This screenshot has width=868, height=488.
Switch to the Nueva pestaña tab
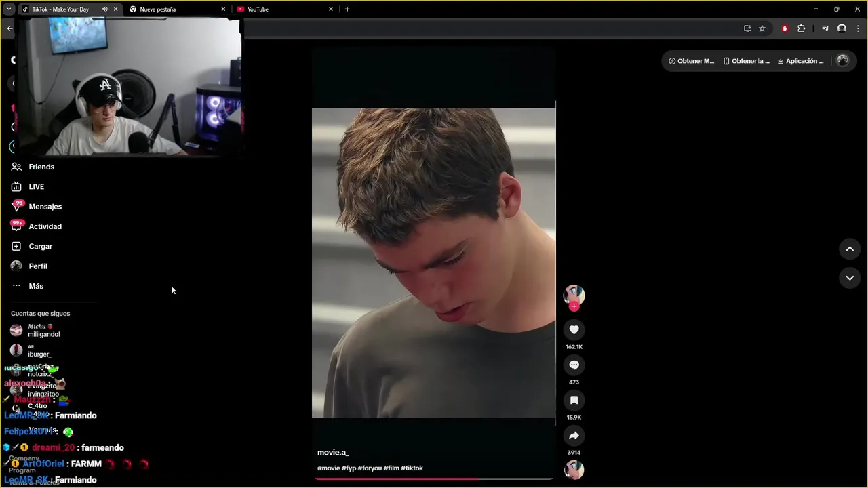tap(177, 9)
